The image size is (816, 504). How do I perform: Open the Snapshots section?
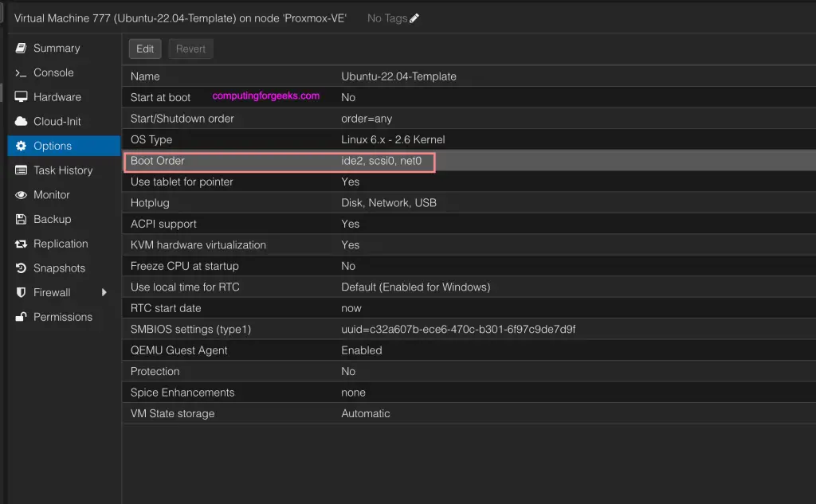(64, 268)
